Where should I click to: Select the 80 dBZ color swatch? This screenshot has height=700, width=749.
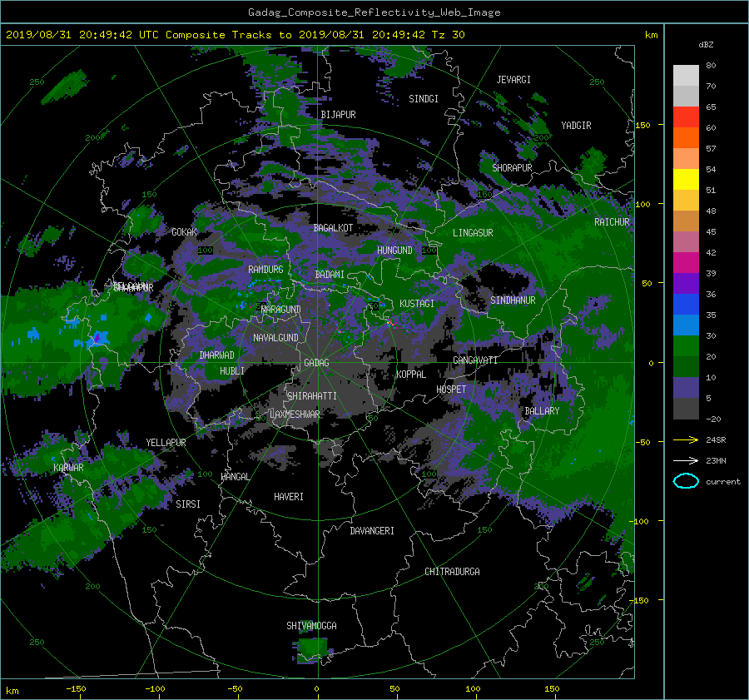pyautogui.click(x=686, y=75)
